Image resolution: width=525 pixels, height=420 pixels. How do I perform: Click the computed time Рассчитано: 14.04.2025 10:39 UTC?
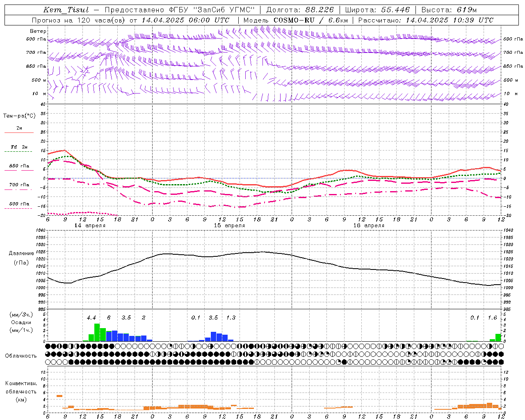pos(426,20)
